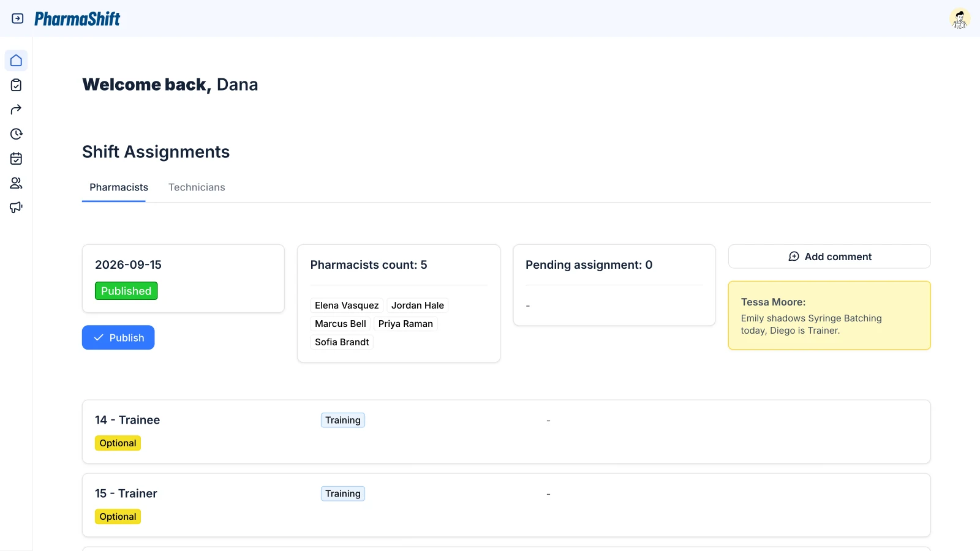The height and width of the screenshot is (551, 980).
Task: Expand the sidebar with the arrow toggle icon
Action: point(18,18)
